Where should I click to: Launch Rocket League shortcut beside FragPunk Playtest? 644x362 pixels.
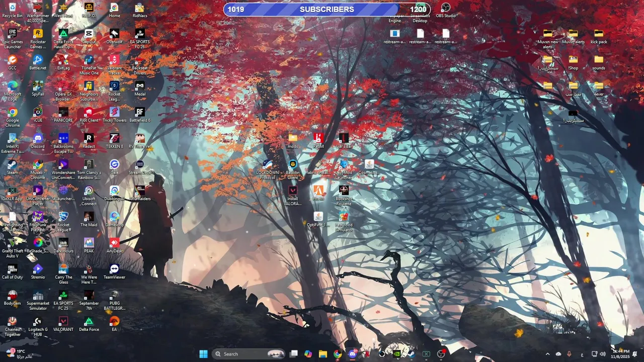pyautogui.click(x=63, y=222)
